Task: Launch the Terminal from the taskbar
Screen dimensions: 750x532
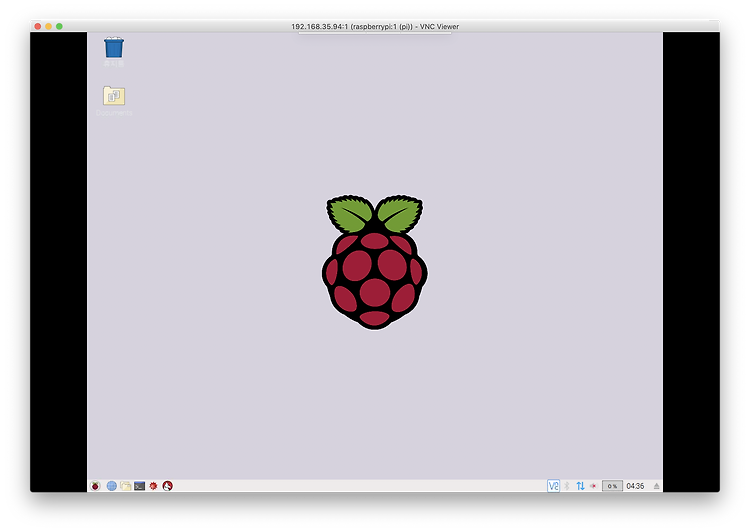Action: click(x=140, y=486)
